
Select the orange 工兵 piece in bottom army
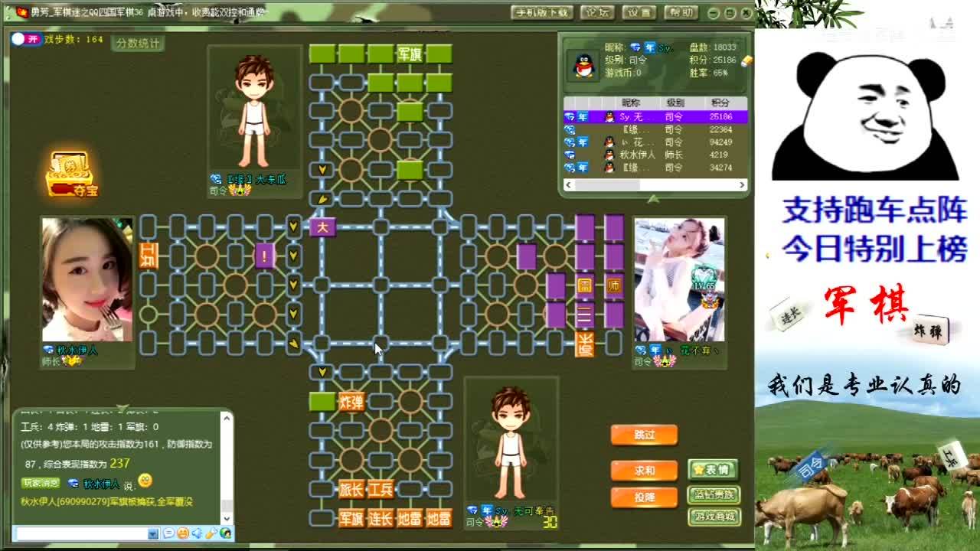click(x=381, y=489)
